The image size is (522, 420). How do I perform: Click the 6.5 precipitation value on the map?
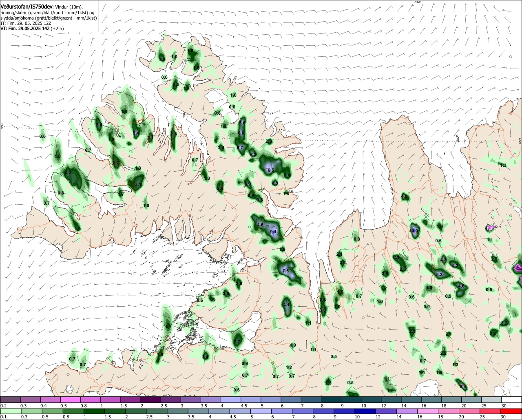point(270,170)
